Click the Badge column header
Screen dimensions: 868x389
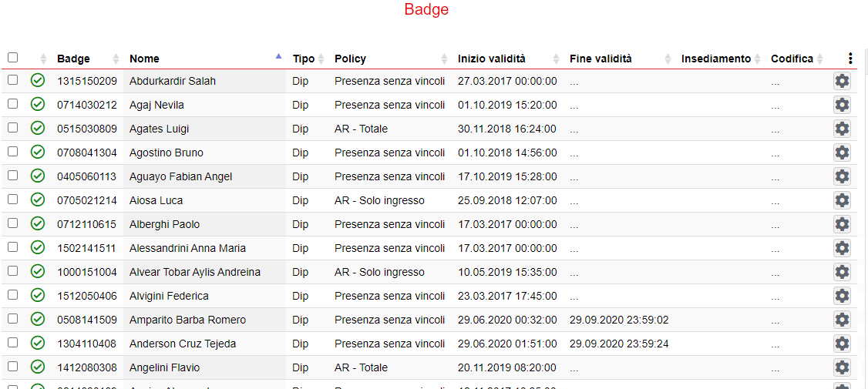pos(73,59)
